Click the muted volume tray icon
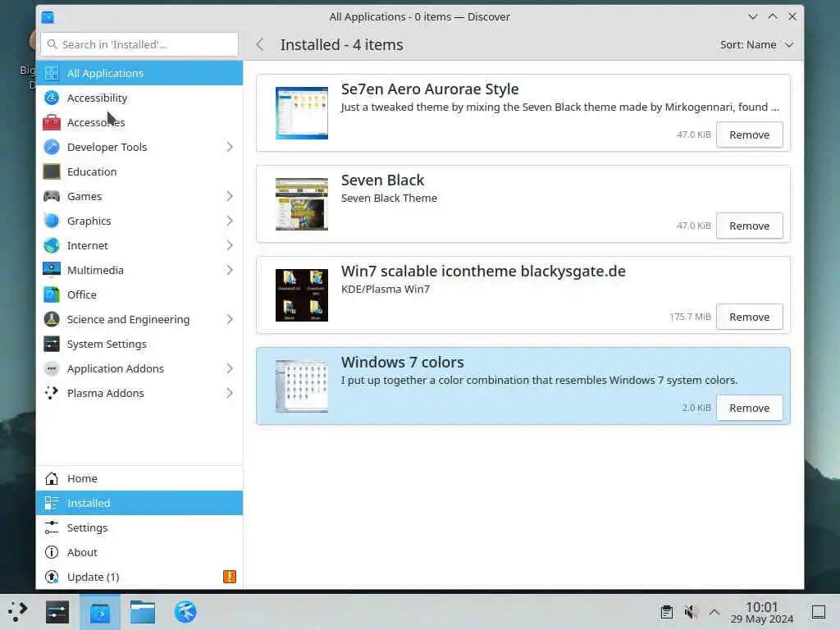Viewport: 840px width, 630px height. click(x=691, y=612)
